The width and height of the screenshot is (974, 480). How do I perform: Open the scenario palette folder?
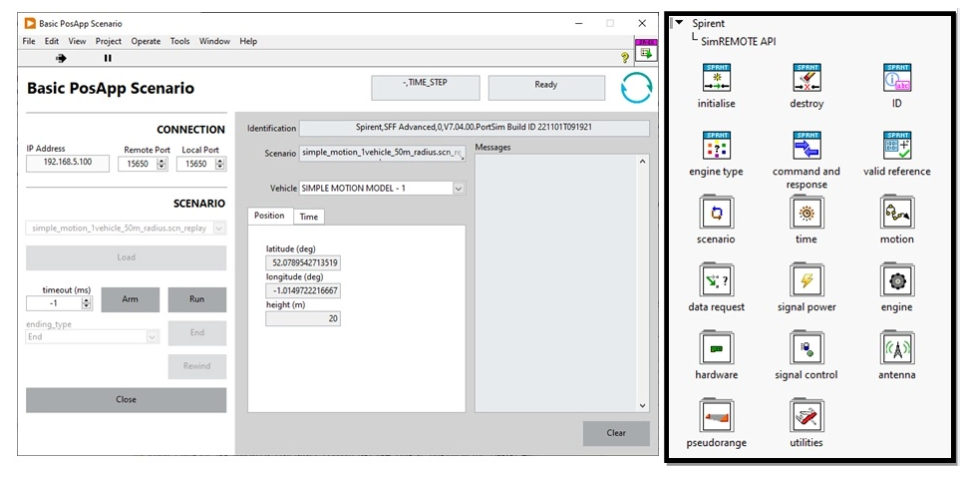[716, 212]
